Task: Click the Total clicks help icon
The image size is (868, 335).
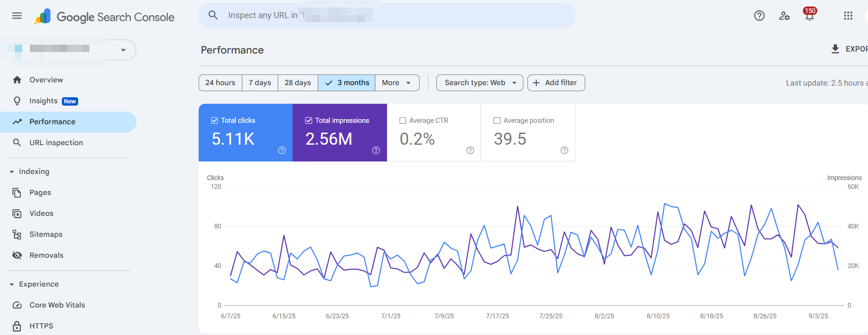Action: click(282, 150)
